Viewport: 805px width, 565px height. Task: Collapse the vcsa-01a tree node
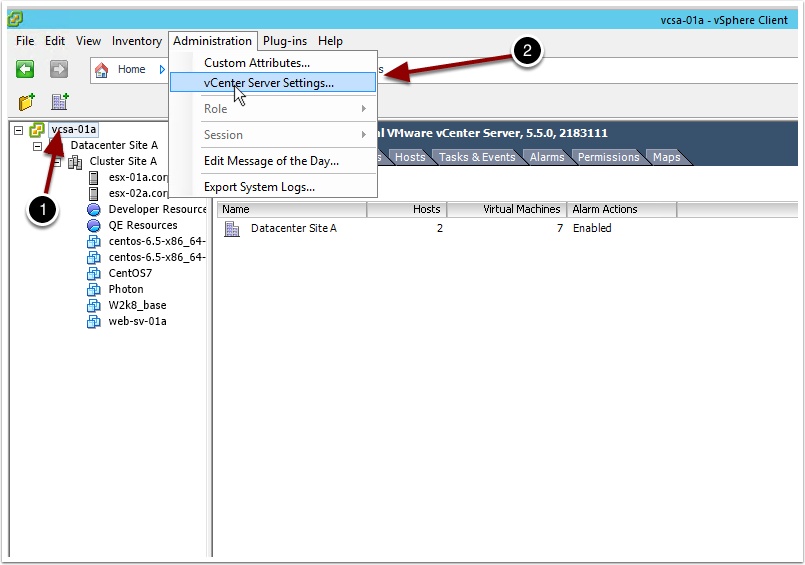18,130
